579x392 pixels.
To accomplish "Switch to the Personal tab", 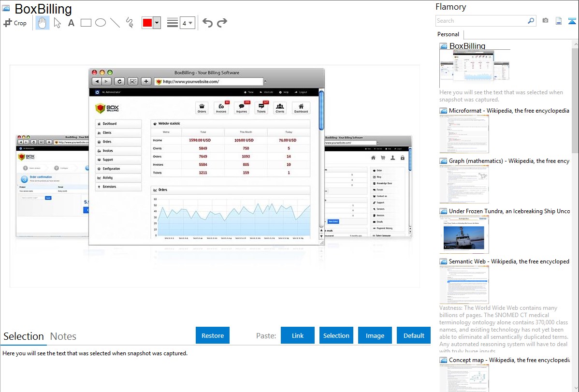I will pyautogui.click(x=449, y=34).
